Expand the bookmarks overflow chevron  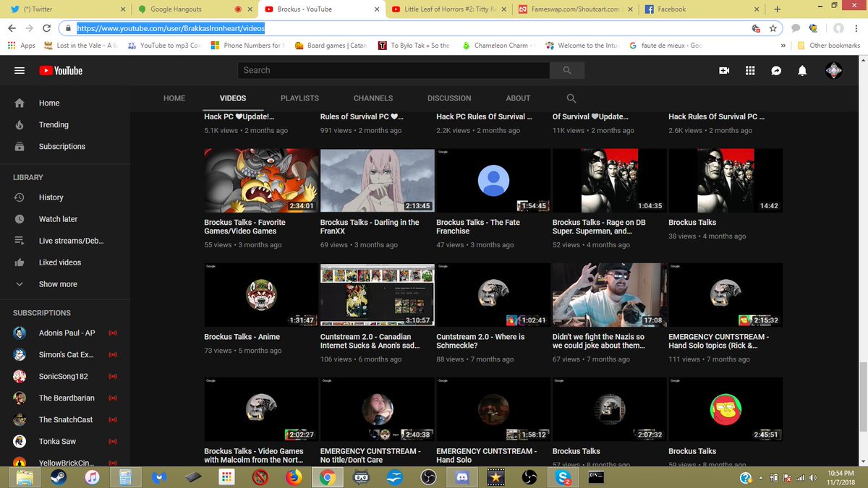click(783, 45)
